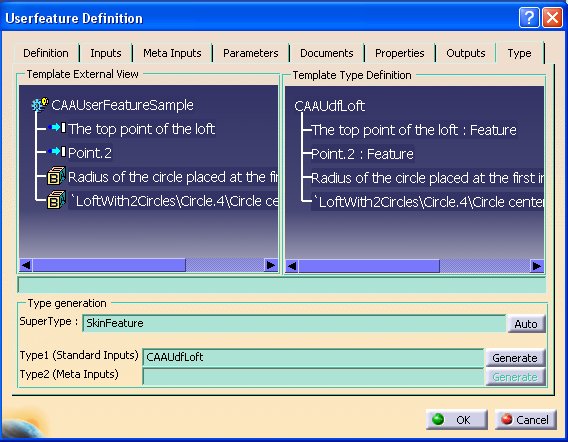Click the Type1 CAAUdfLoft input field

click(313, 357)
